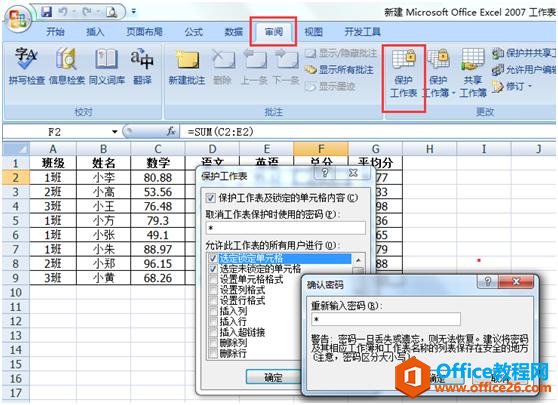Toggle 选定未锁定的单元格 checkbox
558x405 pixels.
tap(213, 269)
